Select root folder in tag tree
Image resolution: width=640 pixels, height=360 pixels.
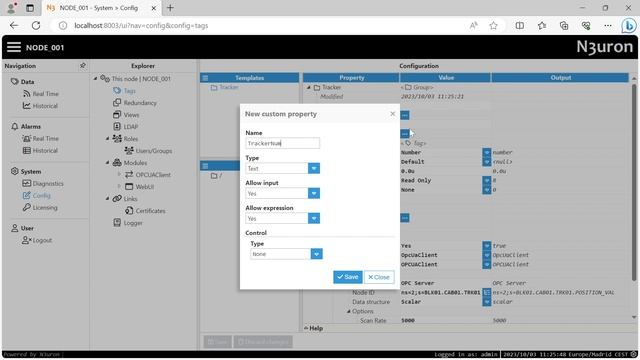(216, 176)
